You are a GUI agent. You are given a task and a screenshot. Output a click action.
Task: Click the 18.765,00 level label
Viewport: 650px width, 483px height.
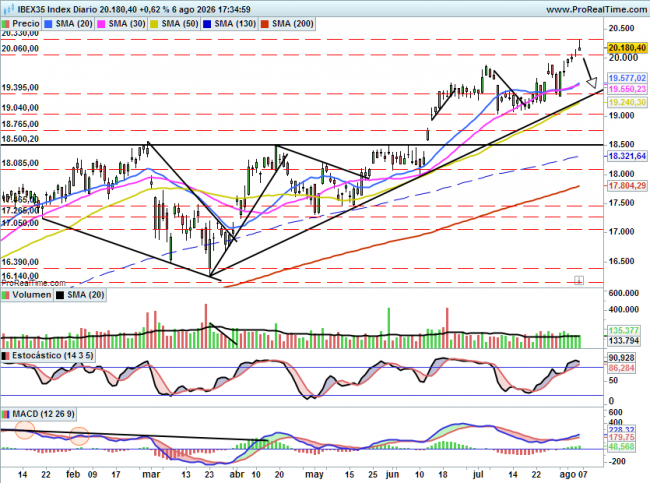[20, 124]
